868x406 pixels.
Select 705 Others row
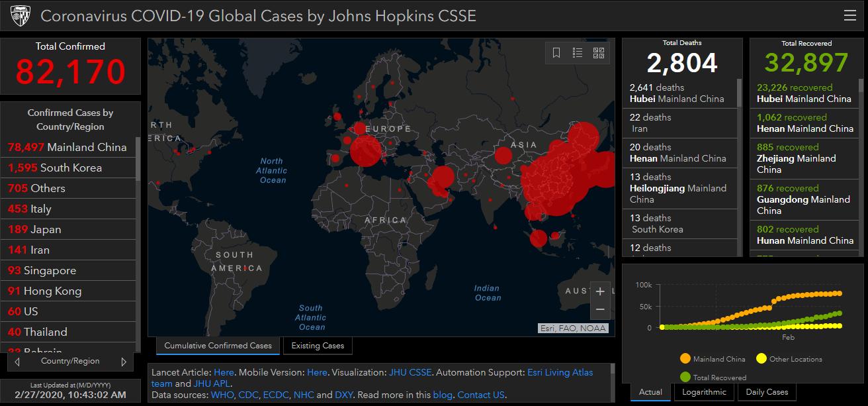[x=68, y=188]
